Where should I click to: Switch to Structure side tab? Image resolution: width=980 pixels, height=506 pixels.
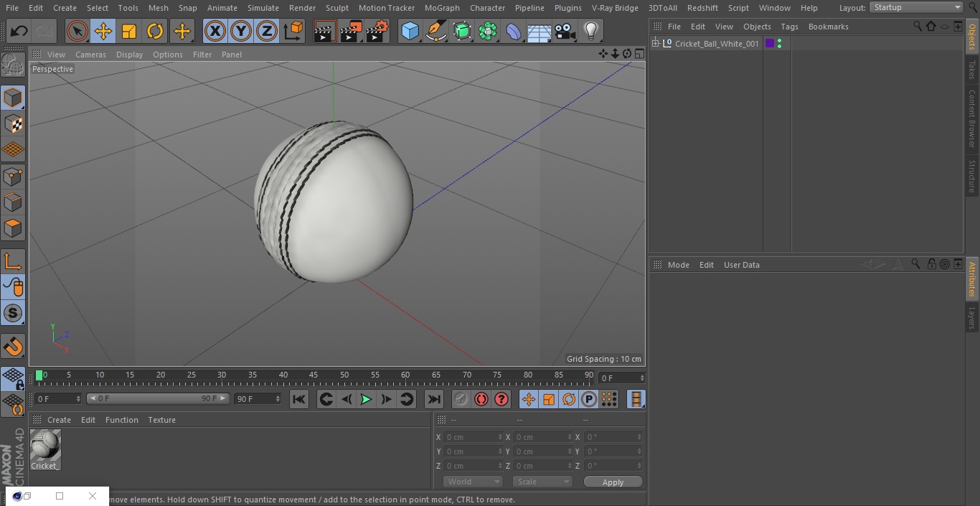pos(972,176)
